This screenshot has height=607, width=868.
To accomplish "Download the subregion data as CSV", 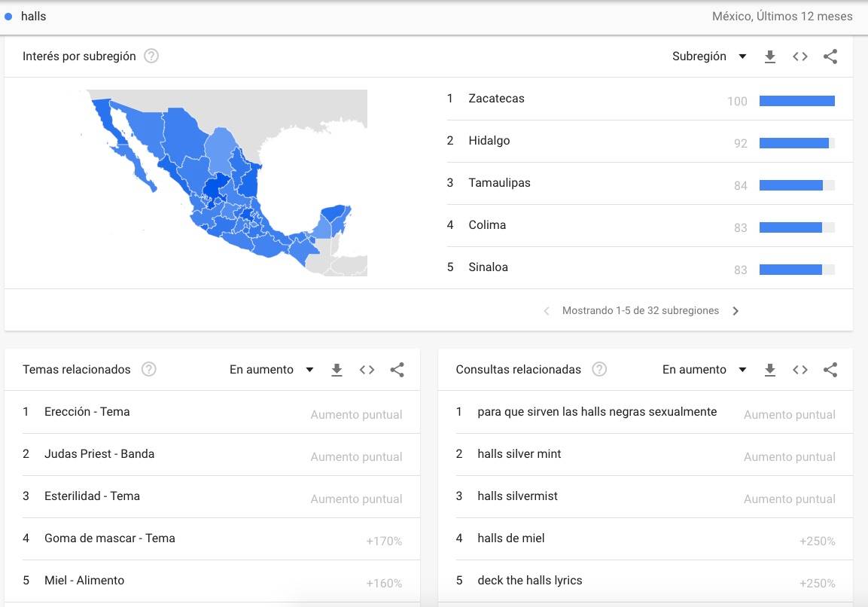I will (770, 56).
